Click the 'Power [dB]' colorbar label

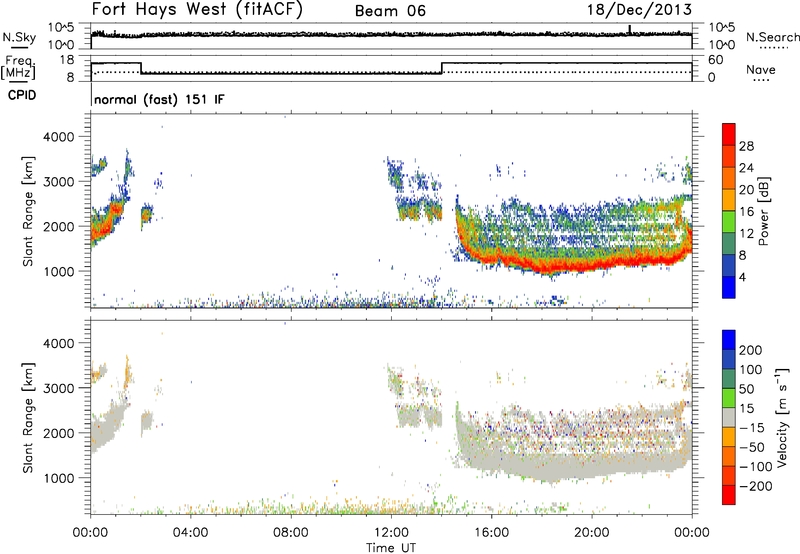763,211
